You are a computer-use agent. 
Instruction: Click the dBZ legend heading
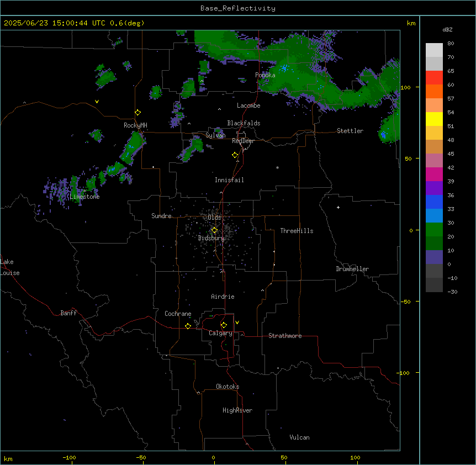coord(447,29)
